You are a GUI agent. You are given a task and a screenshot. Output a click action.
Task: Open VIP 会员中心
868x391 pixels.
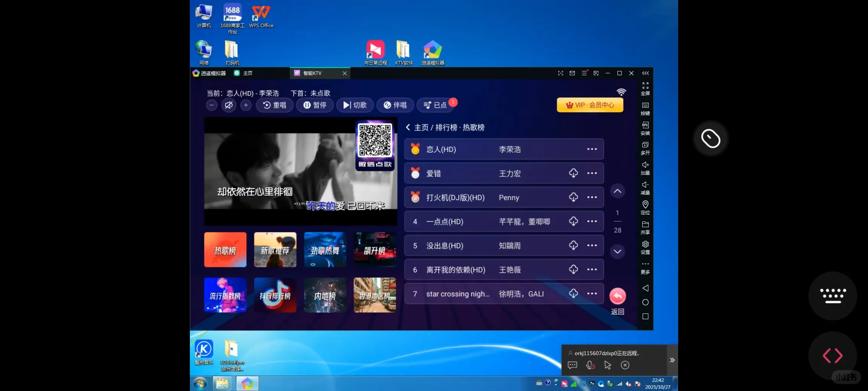(590, 105)
